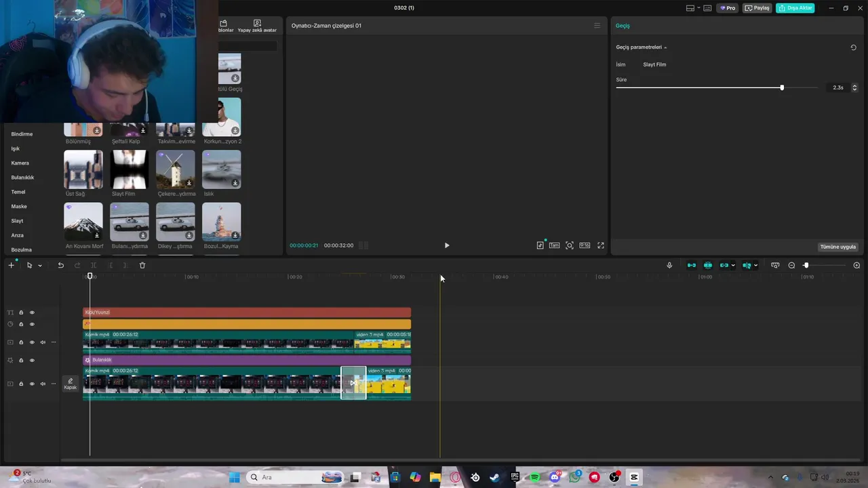Click the Kapak cover button
The width and height of the screenshot is (868, 488).
[x=71, y=384]
